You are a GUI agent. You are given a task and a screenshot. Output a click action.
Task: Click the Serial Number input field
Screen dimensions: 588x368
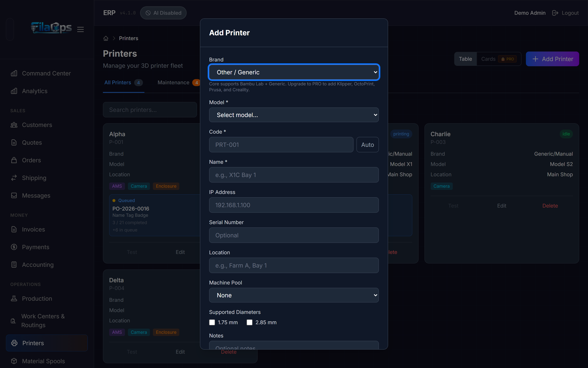pyautogui.click(x=294, y=235)
